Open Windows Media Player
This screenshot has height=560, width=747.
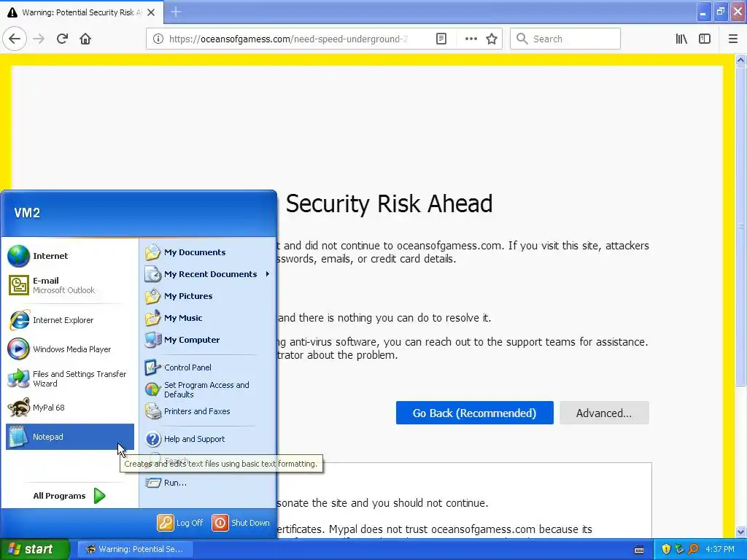[69, 349]
